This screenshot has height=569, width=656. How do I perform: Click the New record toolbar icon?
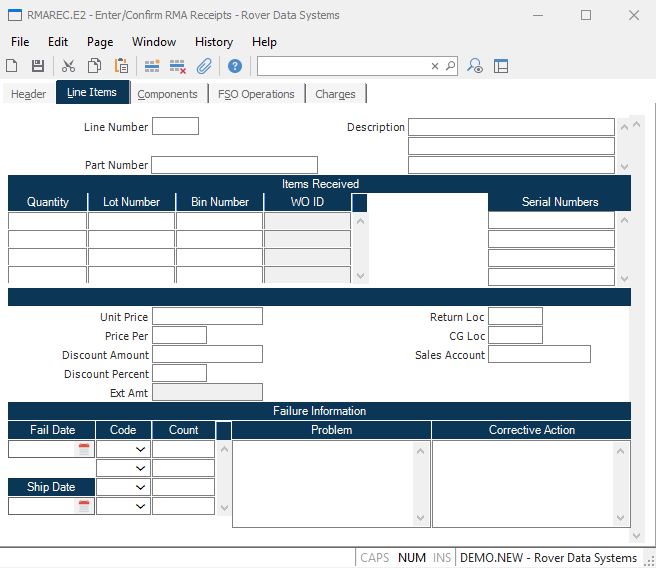[x=12, y=66]
